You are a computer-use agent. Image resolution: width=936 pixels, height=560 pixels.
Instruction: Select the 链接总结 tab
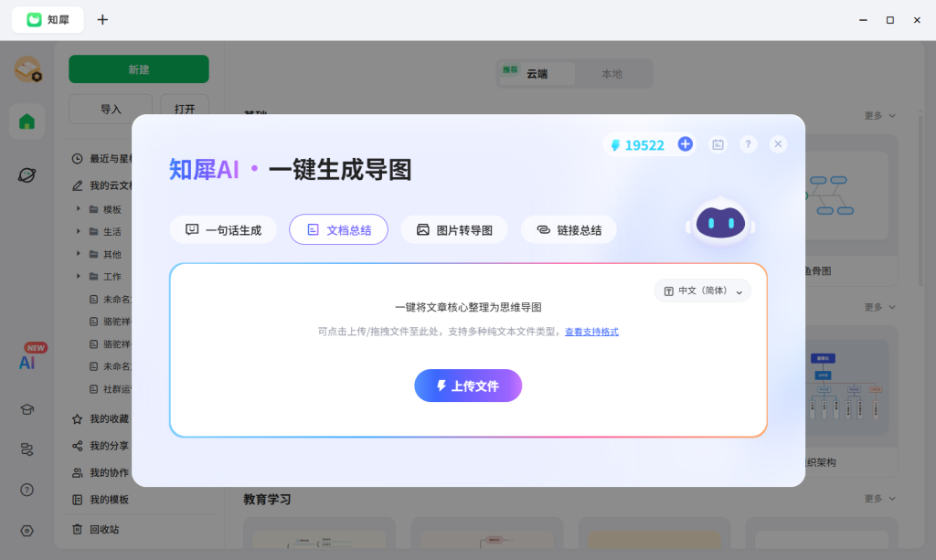[569, 229]
